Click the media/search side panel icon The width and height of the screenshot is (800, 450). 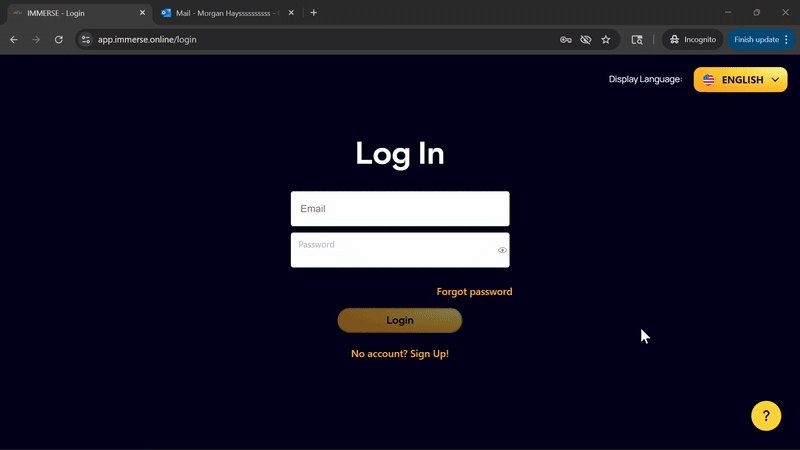click(637, 39)
